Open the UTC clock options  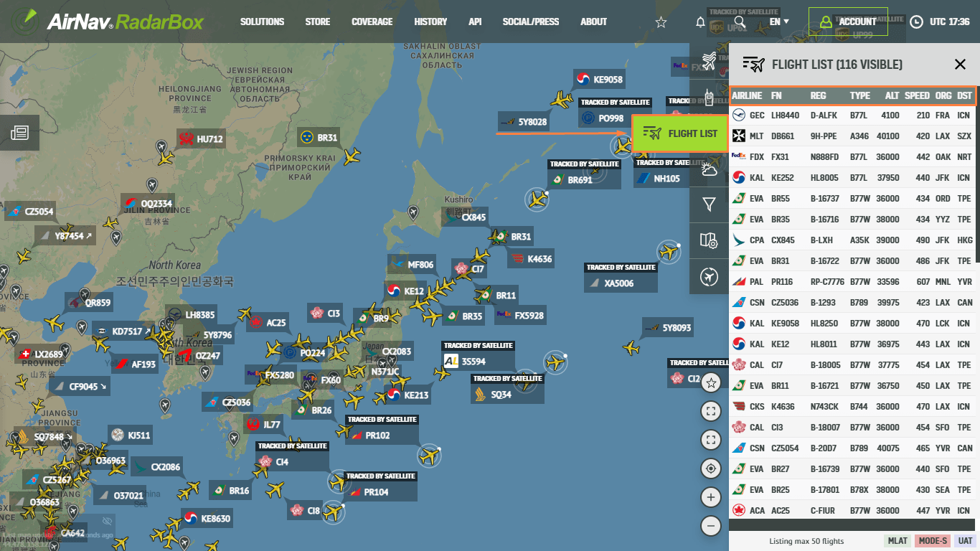pos(916,22)
